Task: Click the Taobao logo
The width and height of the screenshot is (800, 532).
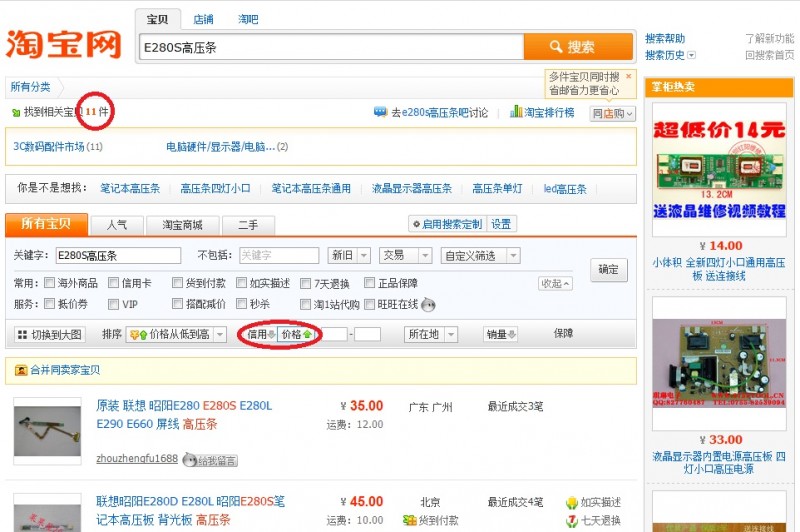Action: pyautogui.click(x=64, y=44)
